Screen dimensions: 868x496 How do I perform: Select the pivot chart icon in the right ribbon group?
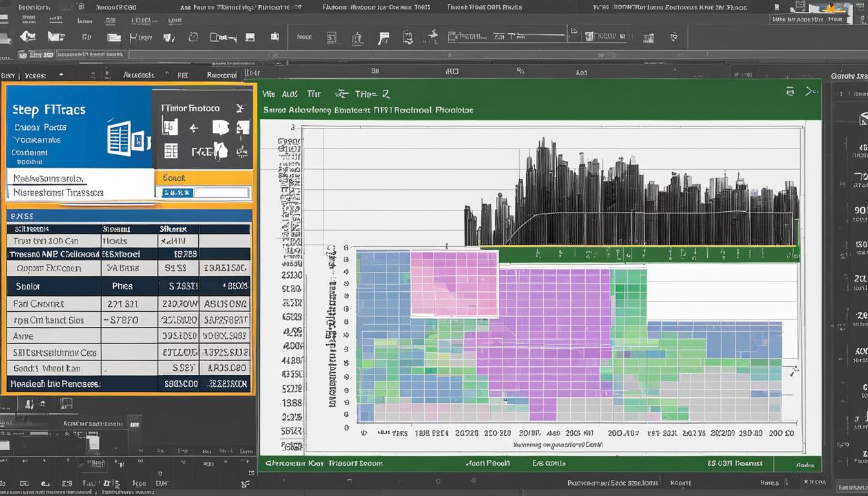click(648, 37)
